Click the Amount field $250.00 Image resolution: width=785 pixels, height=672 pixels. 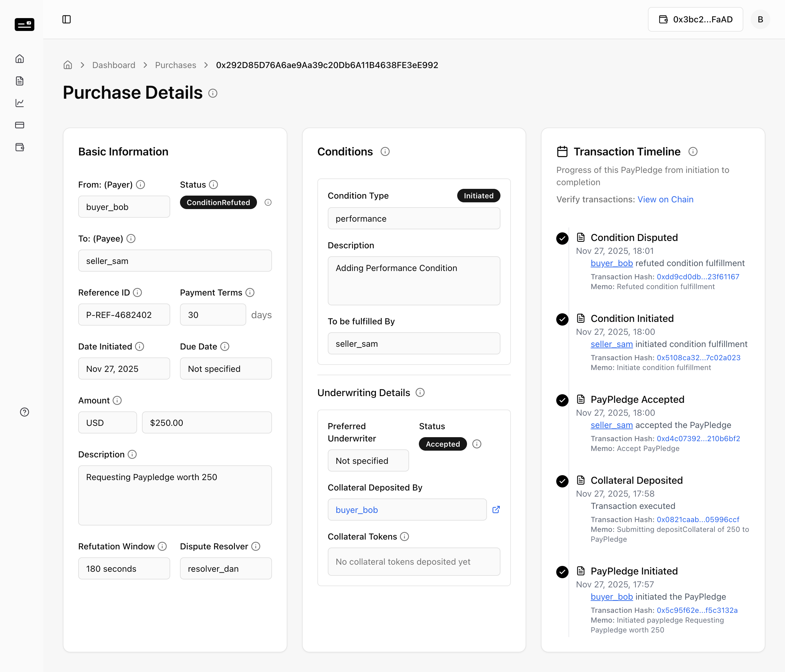207,423
